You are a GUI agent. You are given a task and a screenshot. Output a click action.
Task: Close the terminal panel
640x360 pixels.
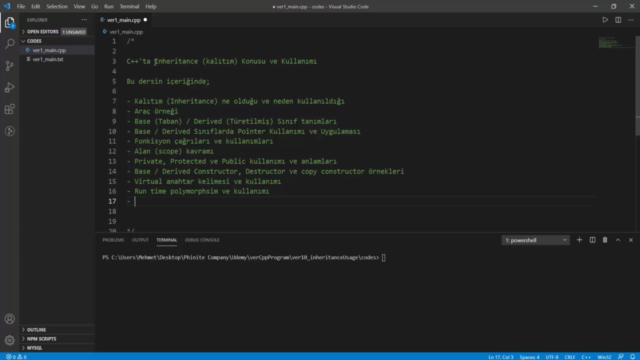[x=631, y=240]
